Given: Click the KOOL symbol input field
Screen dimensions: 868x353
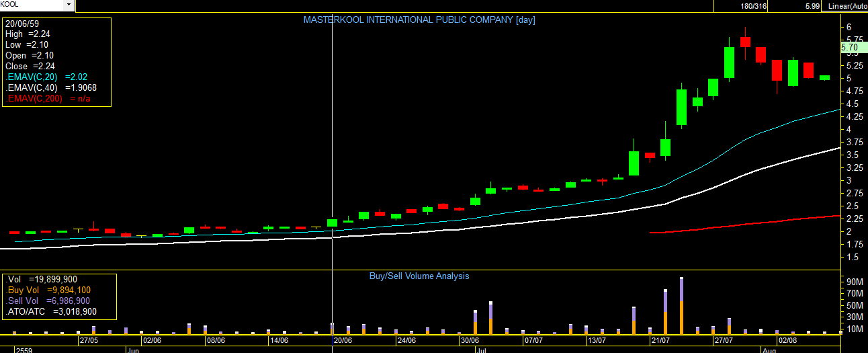Looking at the screenshot, I should [32, 5].
